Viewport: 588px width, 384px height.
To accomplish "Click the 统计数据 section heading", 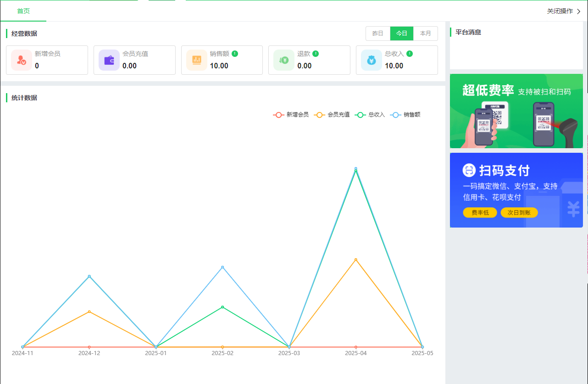I will click(x=24, y=98).
